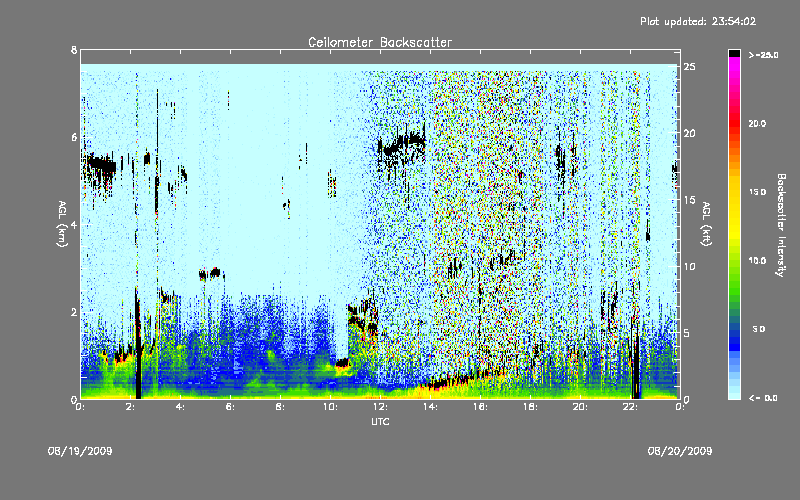The height and width of the screenshot is (500, 800).
Task: Click the '10.0' colorbar value
Action: click(x=757, y=260)
